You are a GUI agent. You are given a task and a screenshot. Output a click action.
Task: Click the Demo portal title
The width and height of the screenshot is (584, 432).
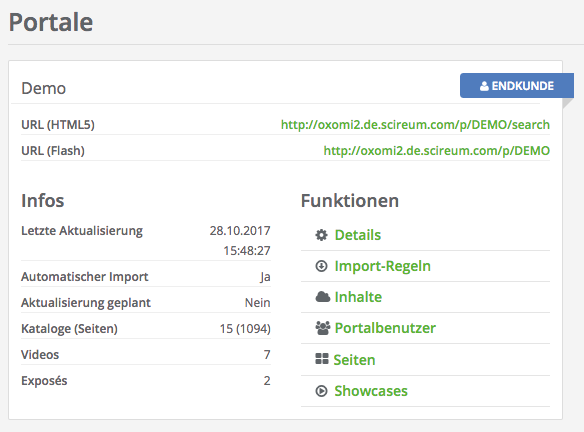click(x=44, y=89)
